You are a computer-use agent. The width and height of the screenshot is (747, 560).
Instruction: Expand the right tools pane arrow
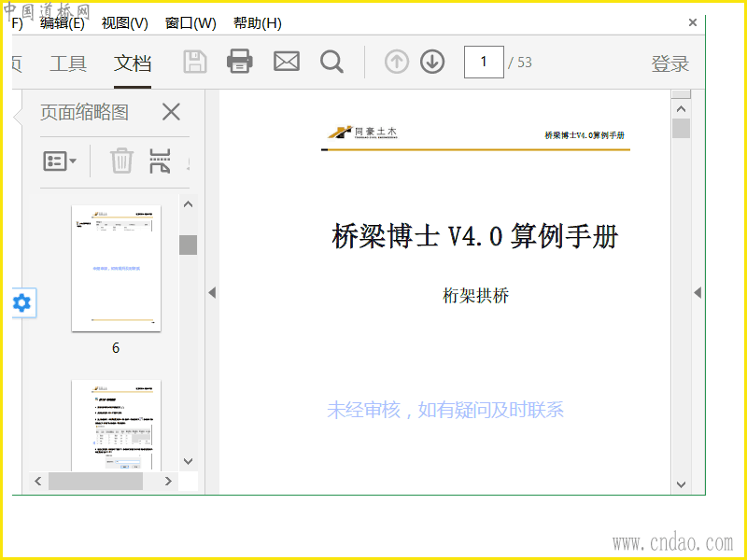[x=698, y=292]
